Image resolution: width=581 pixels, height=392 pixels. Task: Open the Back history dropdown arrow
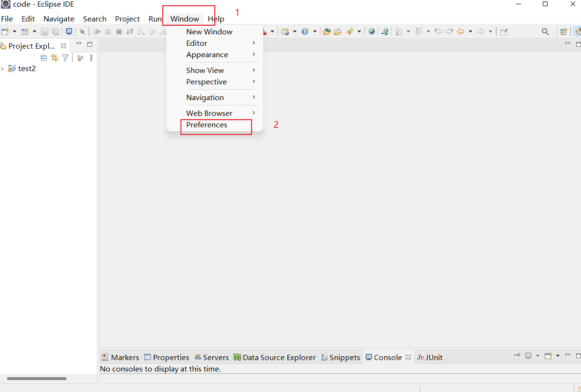[470, 31]
